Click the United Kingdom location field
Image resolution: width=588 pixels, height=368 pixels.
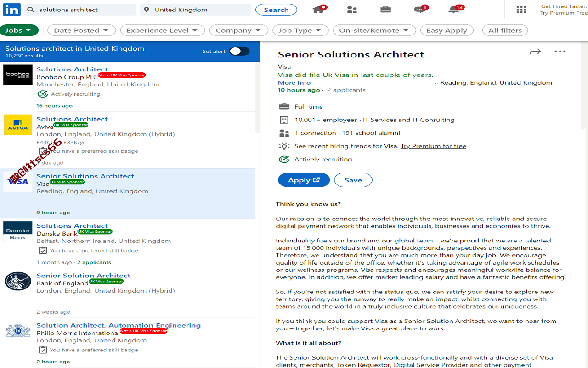195,10
